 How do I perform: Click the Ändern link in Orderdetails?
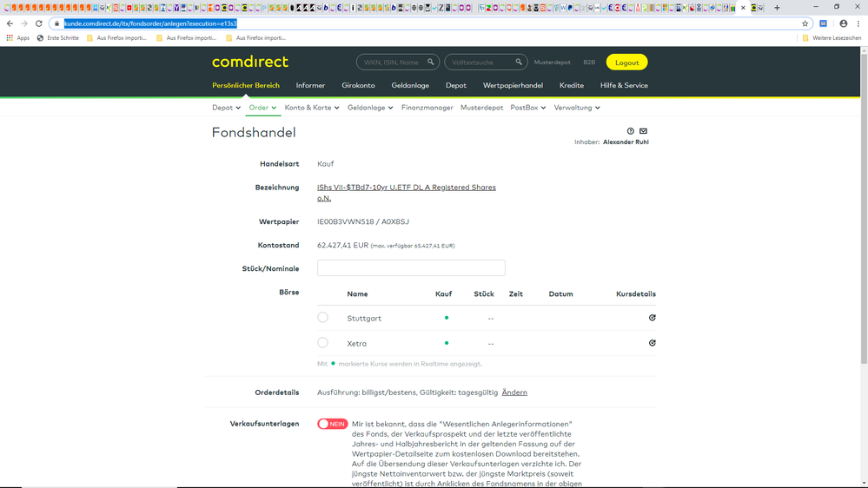(514, 392)
